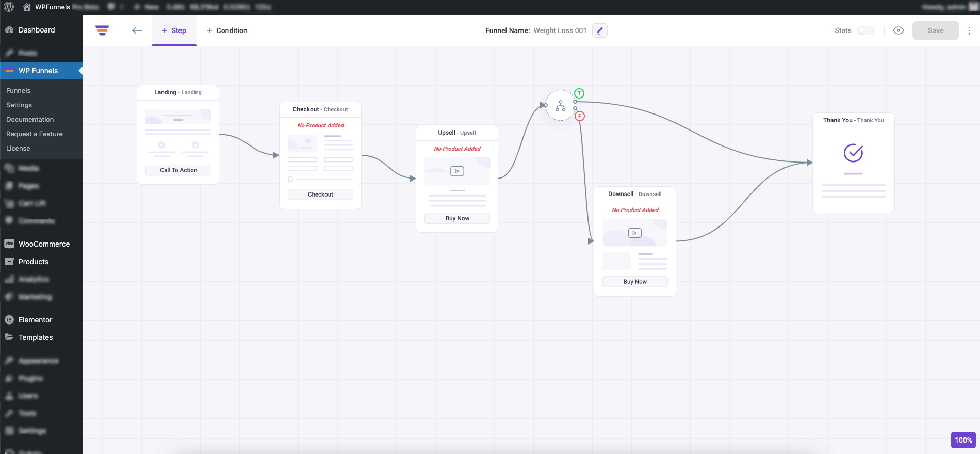Image resolution: width=980 pixels, height=454 pixels.
Task: Open WP Funnels Settings submenu
Action: tap(19, 105)
